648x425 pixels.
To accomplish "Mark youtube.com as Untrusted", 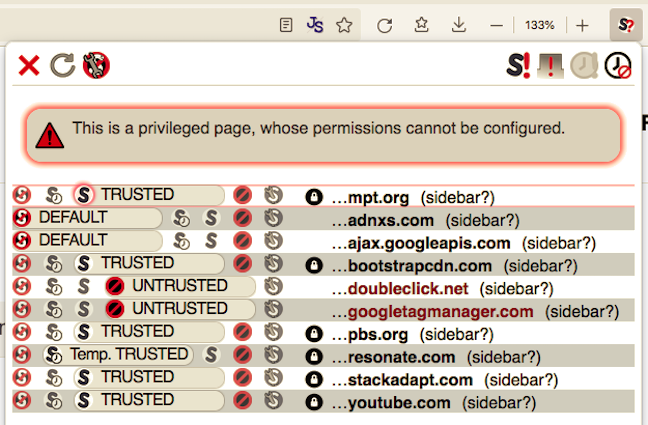I will pos(242,400).
